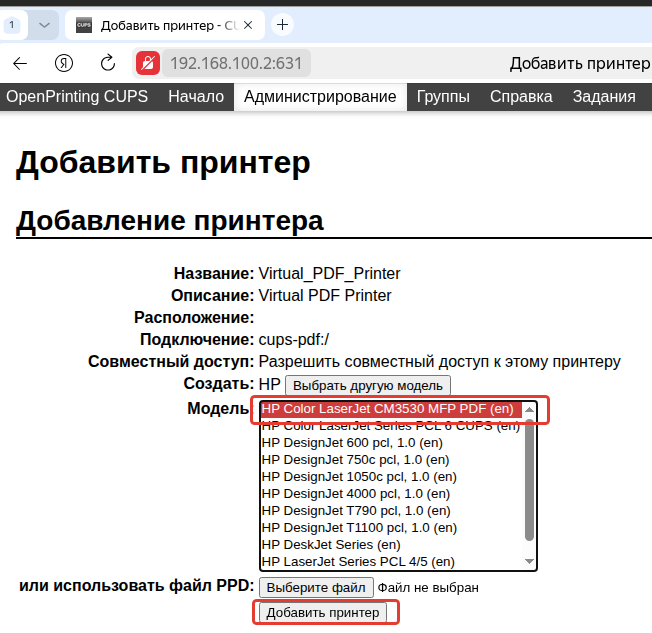Click Выберите файл for PPD file
The image size is (652, 633).
316,587
